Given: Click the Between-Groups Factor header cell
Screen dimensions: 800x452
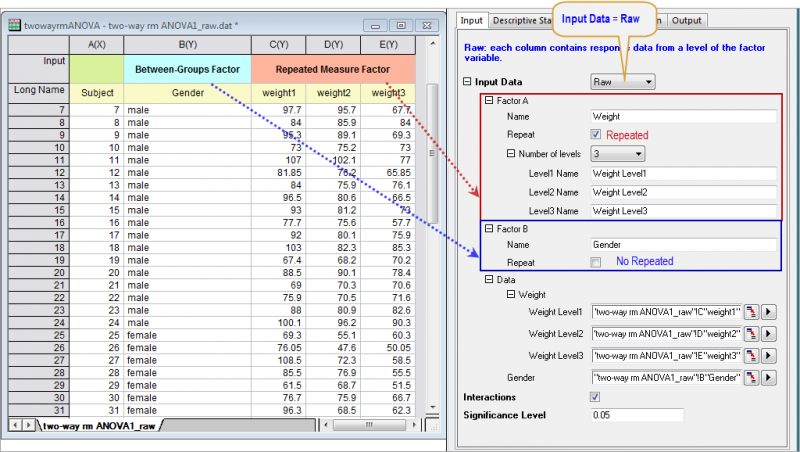Looking at the screenshot, I should point(187,69).
